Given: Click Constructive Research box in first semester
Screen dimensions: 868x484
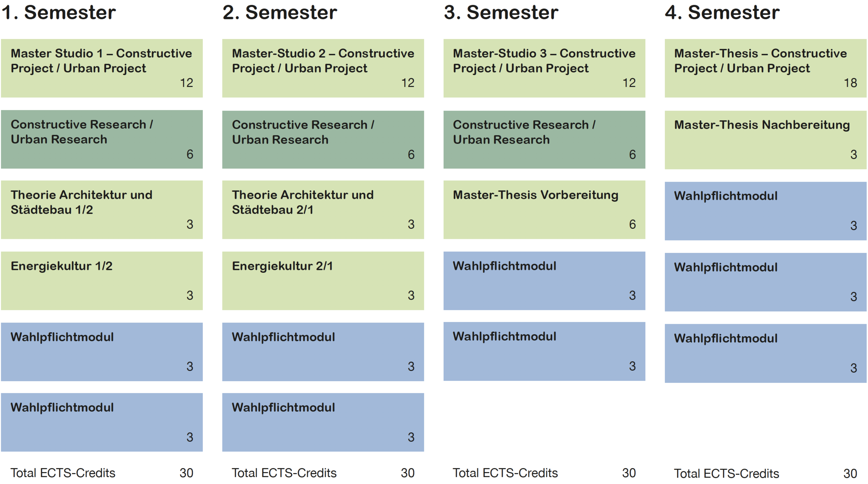Looking at the screenshot, I should tap(102, 139).
